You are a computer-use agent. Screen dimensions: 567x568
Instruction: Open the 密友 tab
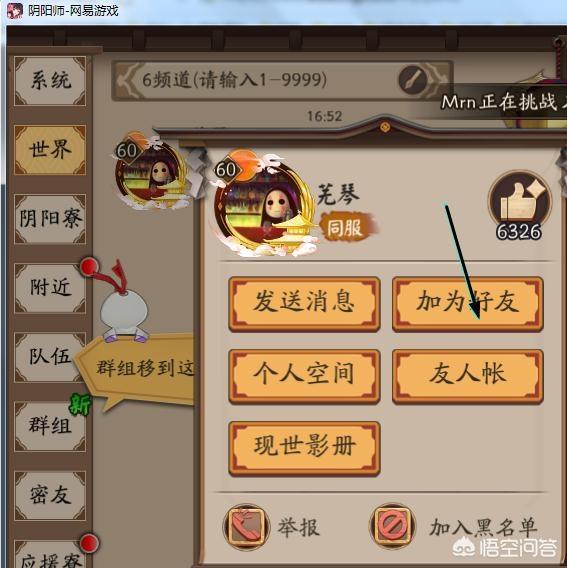[x=50, y=496]
